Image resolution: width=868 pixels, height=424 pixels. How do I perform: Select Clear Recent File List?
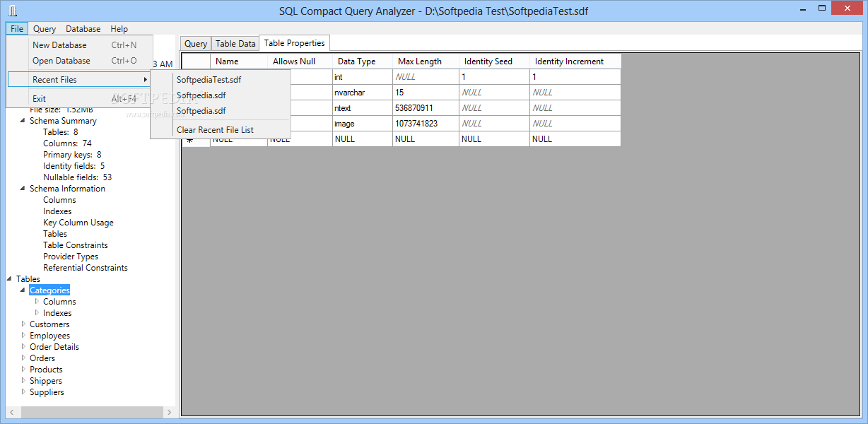221,130
